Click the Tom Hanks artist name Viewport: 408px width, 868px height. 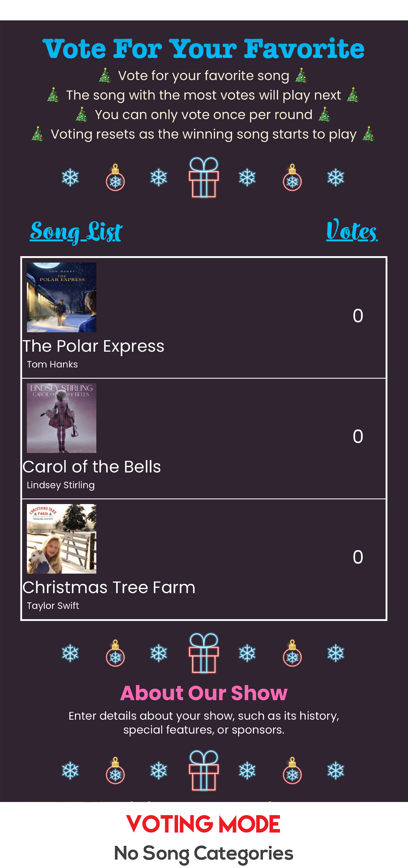[x=52, y=364]
